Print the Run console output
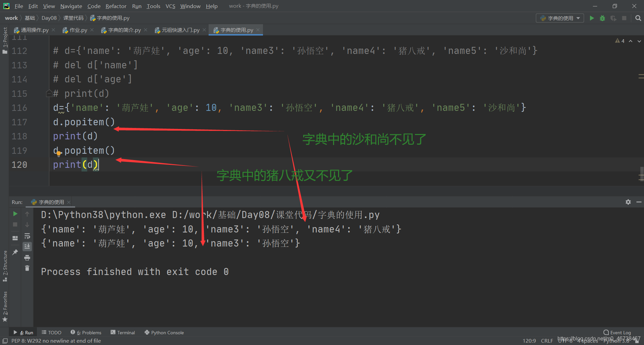The width and height of the screenshot is (644, 345). 27,258
